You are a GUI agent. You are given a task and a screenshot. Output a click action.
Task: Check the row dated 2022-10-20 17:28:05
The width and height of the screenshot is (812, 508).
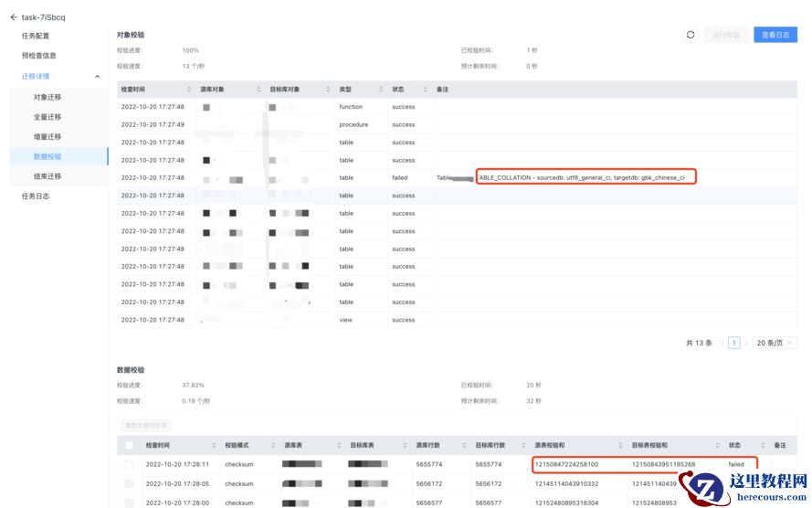pos(130,483)
